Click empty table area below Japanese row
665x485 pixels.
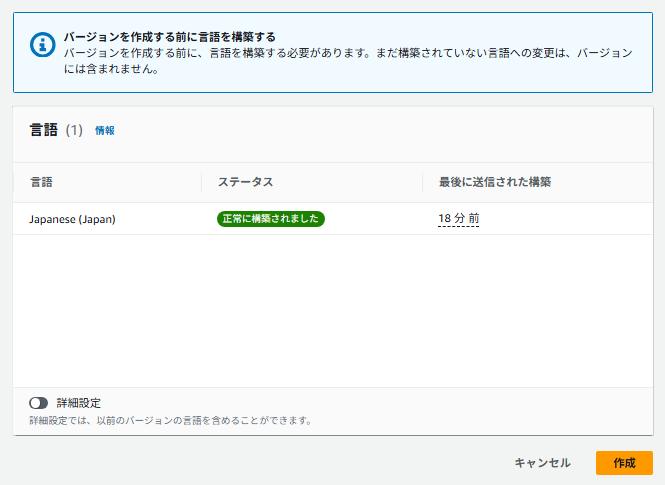332,310
